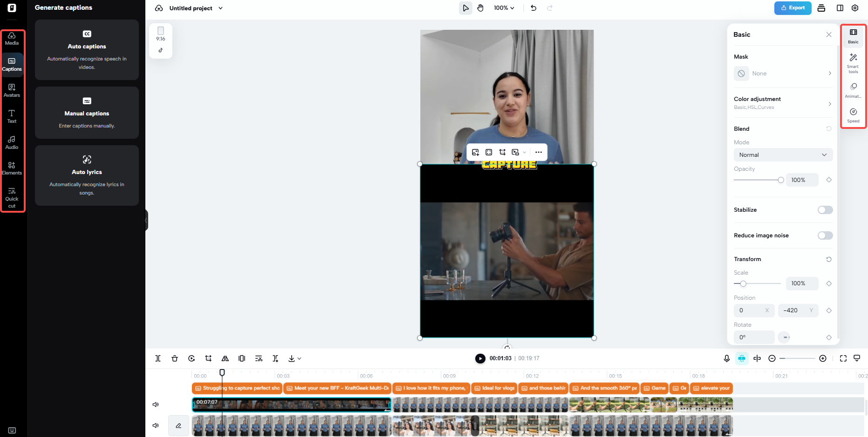Add a Position keyframe with the diamond
The width and height of the screenshot is (868, 437).
[x=829, y=310]
